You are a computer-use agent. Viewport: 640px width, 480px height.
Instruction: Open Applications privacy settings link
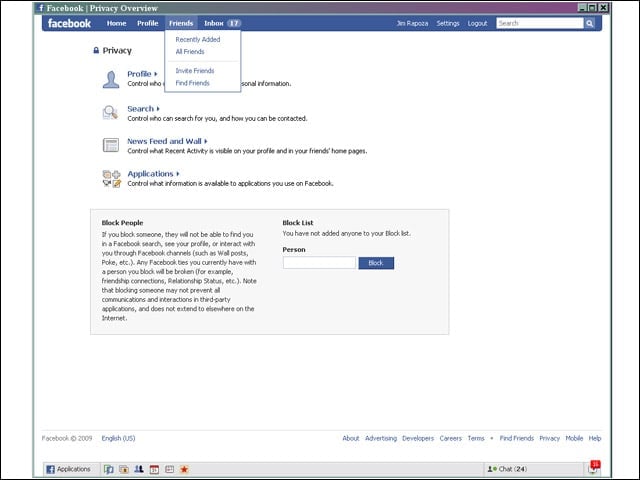(150, 174)
